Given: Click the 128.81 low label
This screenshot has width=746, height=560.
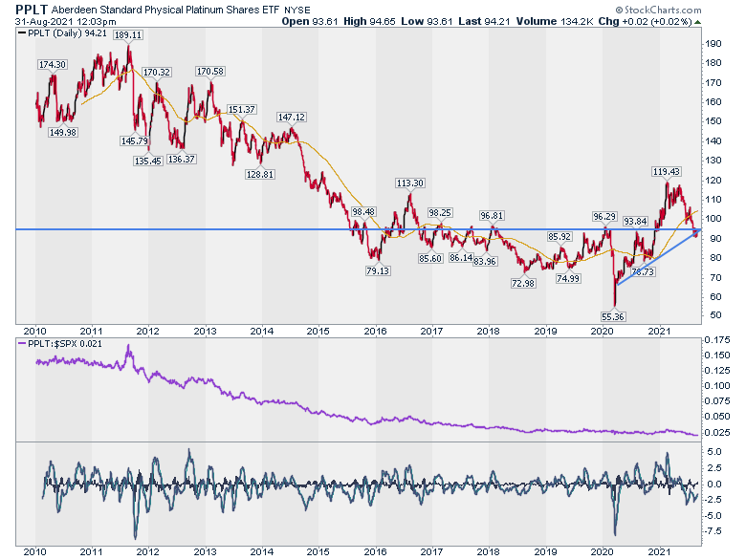Looking at the screenshot, I should (260, 175).
